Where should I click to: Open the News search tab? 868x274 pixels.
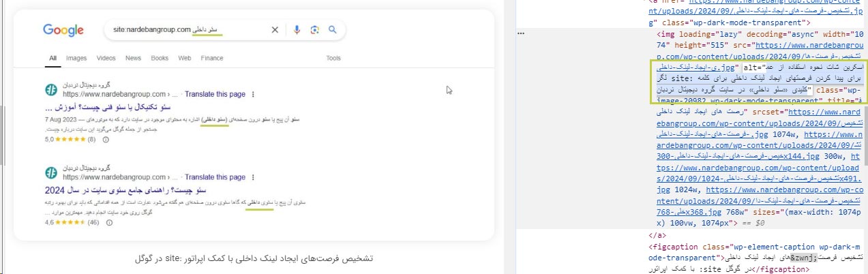133,58
